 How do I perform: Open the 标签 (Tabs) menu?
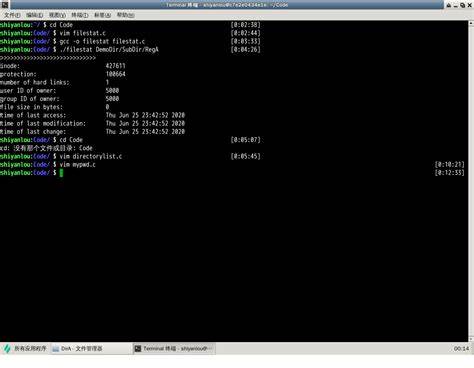102,15
